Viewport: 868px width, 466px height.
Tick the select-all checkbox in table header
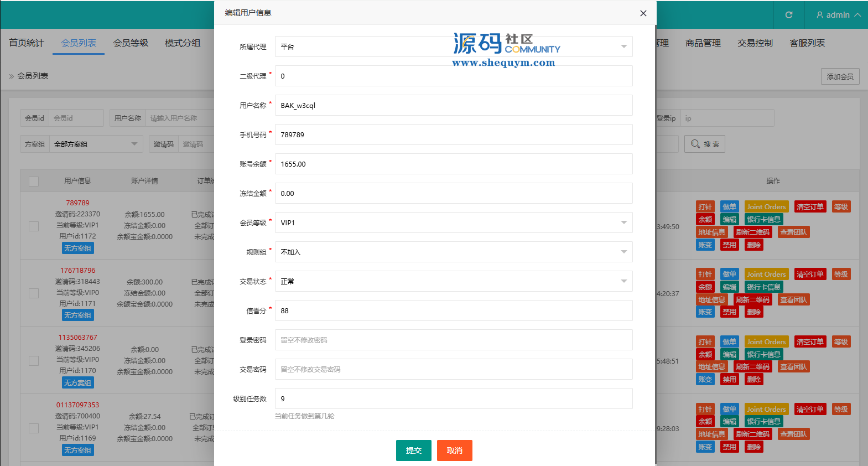pos(34,182)
